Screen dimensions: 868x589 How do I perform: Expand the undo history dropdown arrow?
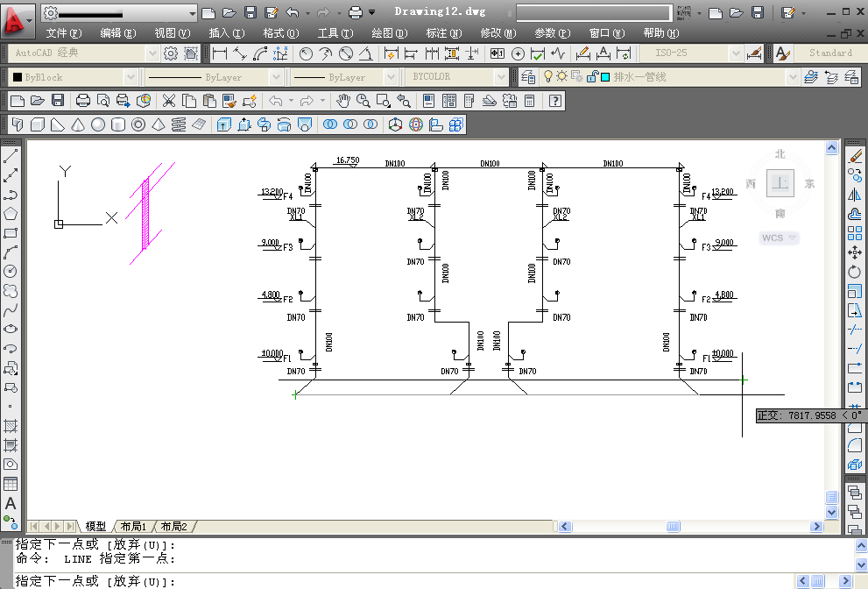click(x=291, y=100)
